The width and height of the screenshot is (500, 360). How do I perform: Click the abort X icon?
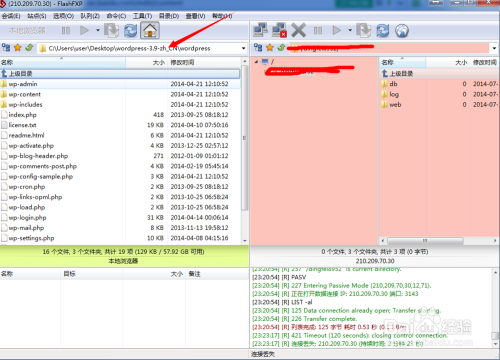(x=298, y=30)
